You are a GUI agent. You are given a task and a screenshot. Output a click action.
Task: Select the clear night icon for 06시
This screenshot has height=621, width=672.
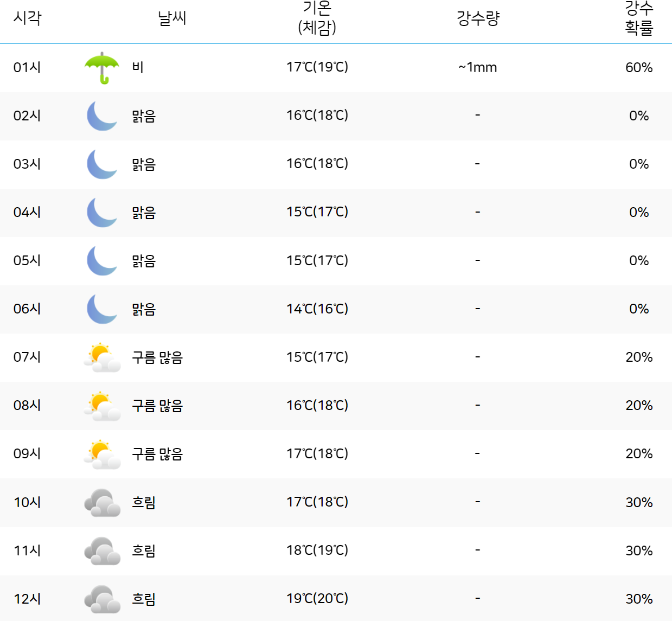coord(102,309)
